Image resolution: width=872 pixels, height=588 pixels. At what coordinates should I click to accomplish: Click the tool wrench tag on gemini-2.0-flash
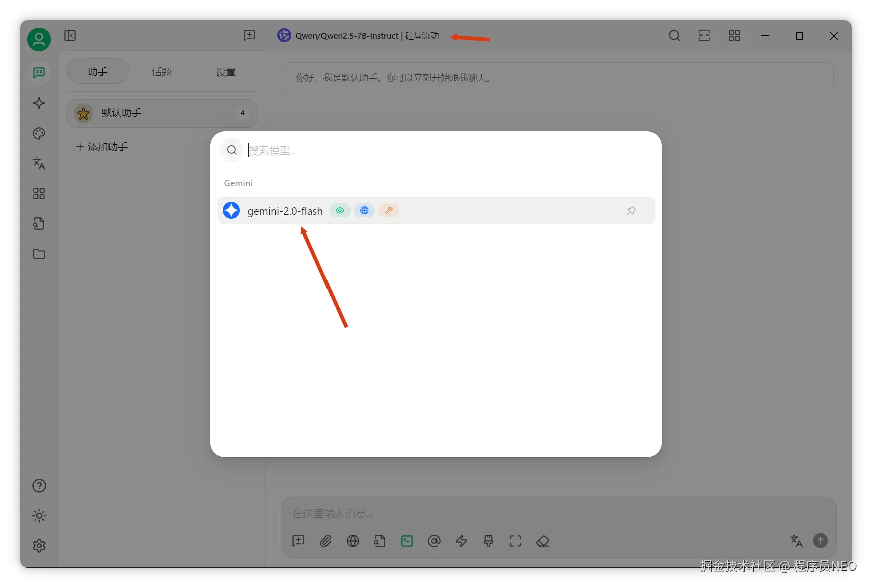click(x=389, y=211)
